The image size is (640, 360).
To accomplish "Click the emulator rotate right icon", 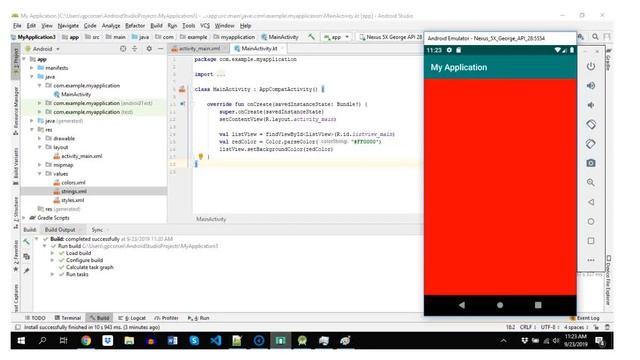I will pos(591,144).
